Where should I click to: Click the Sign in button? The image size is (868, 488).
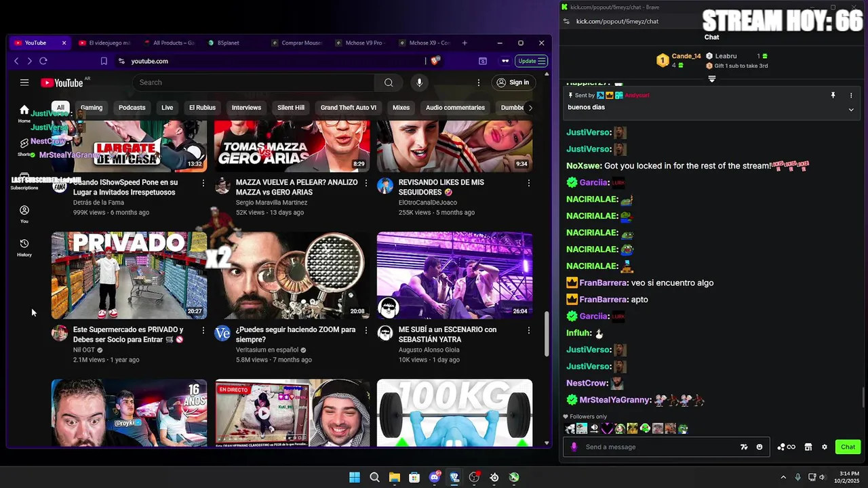(513, 83)
